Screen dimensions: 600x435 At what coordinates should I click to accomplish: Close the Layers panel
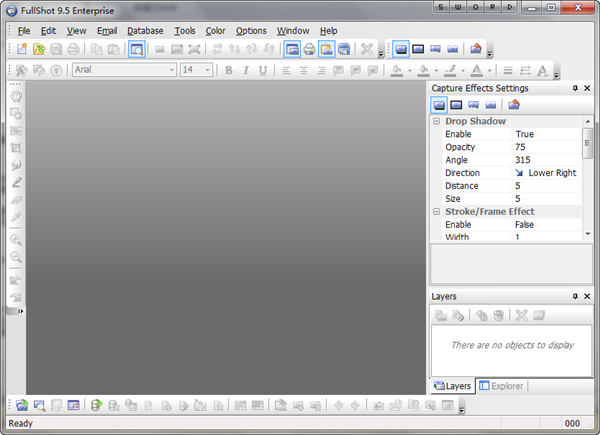point(587,297)
